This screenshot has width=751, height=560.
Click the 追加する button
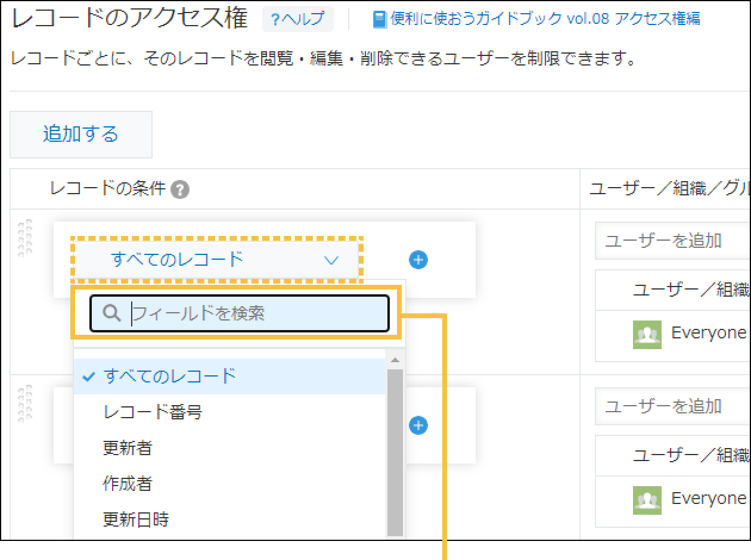pyautogui.click(x=80, y=134)
